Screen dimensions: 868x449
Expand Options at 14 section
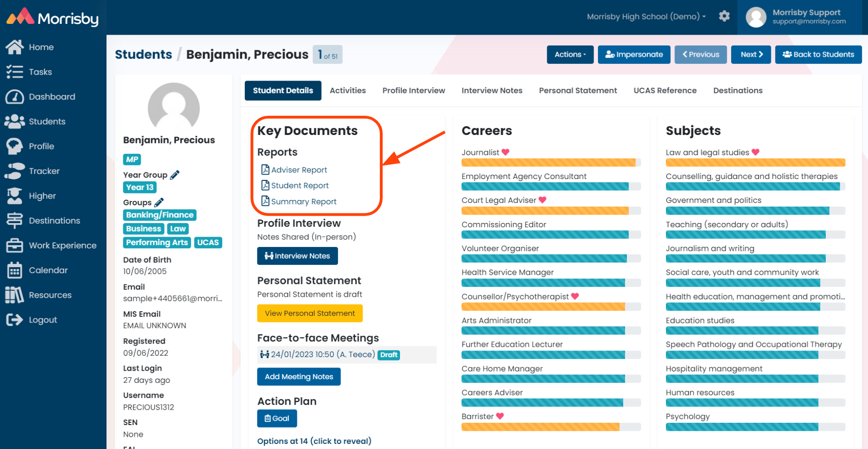click(x=314, y=441)
